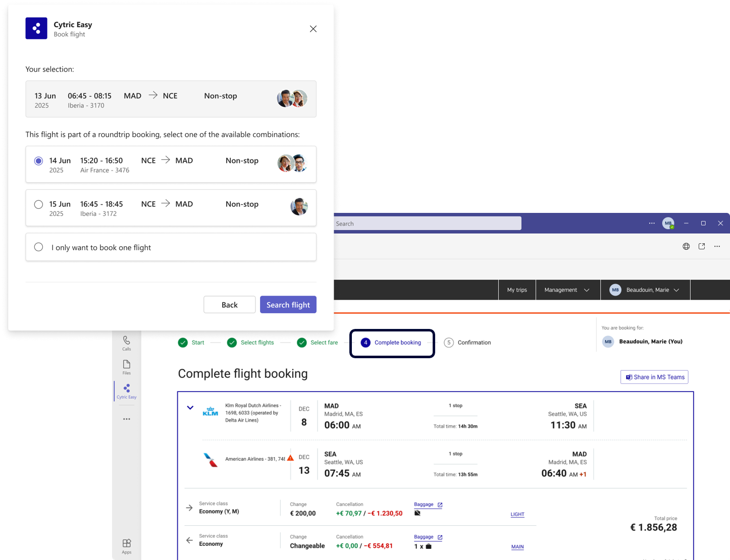The image size is (730, 560).
Task: Click the globe icon in the header
Action: 686,246
